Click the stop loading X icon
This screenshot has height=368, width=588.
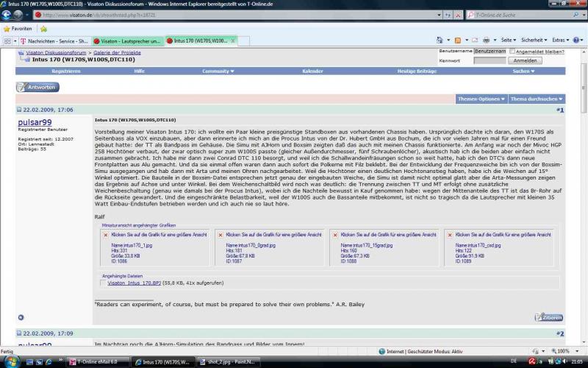[458, 15]
